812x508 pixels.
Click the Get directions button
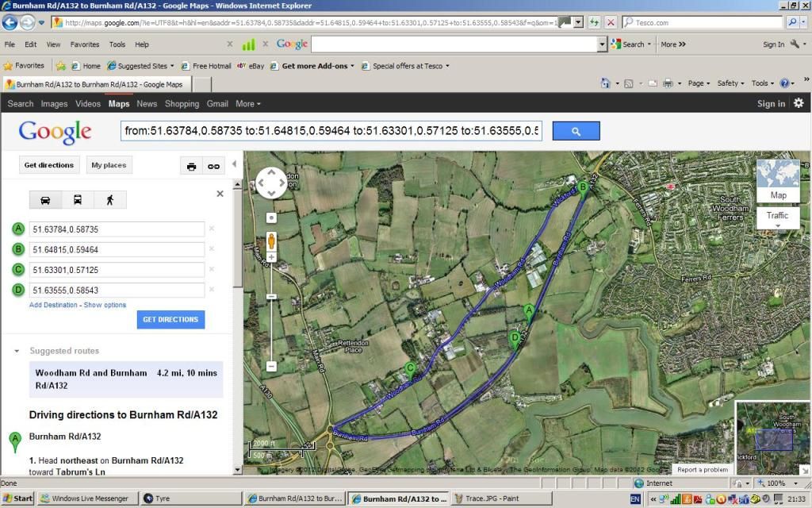pyautogui.click(x=49, y=165)
